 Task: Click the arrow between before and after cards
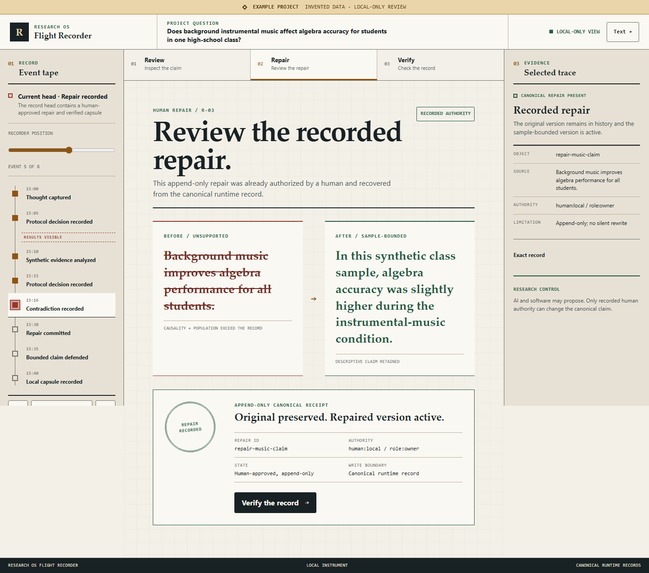[x=314, y=299]
